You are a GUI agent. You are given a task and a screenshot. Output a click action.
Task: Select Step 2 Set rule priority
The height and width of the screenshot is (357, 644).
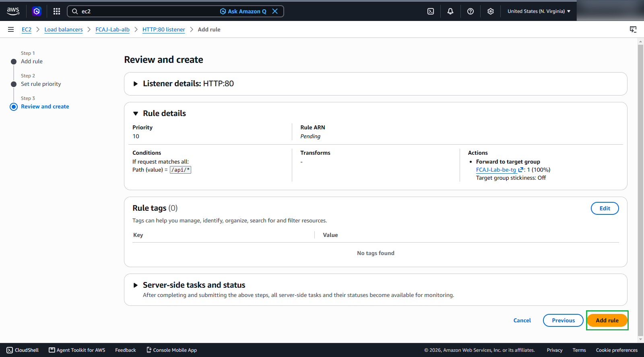pyautogui.click(x=41, y=84)
